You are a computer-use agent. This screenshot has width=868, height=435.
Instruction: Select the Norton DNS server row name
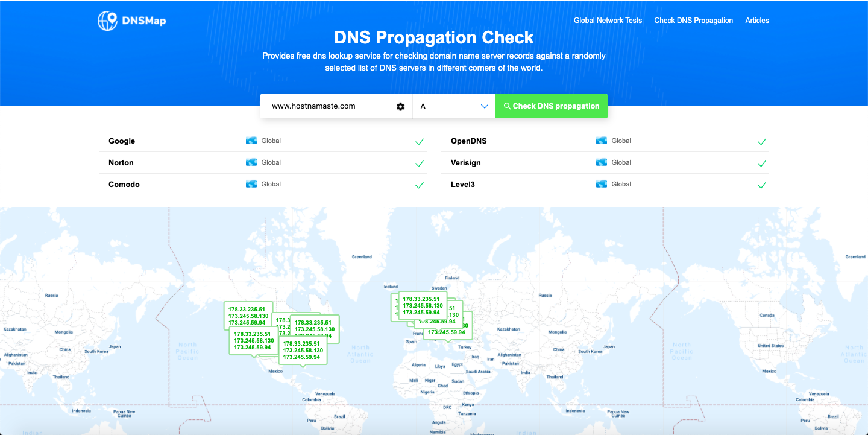121,163
